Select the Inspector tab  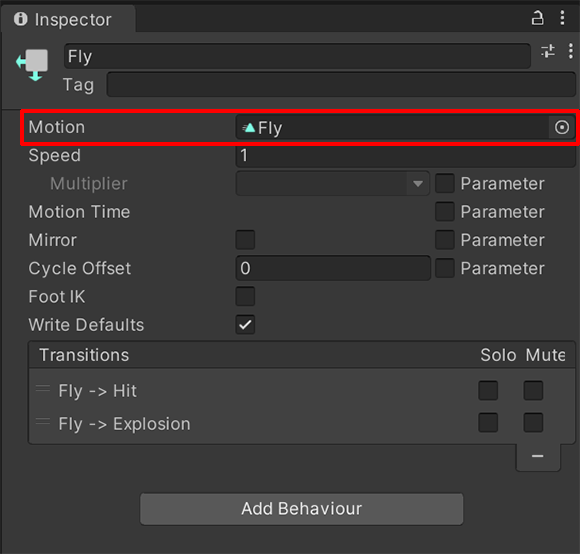coord(68,19)
